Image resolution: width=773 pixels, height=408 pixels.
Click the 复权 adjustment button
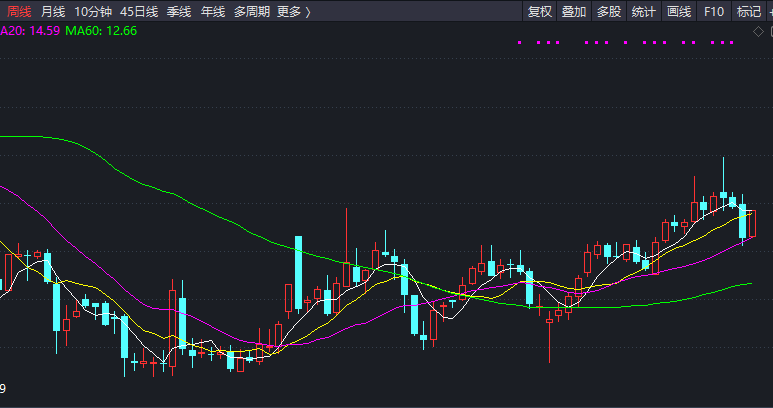pos(539,11)
